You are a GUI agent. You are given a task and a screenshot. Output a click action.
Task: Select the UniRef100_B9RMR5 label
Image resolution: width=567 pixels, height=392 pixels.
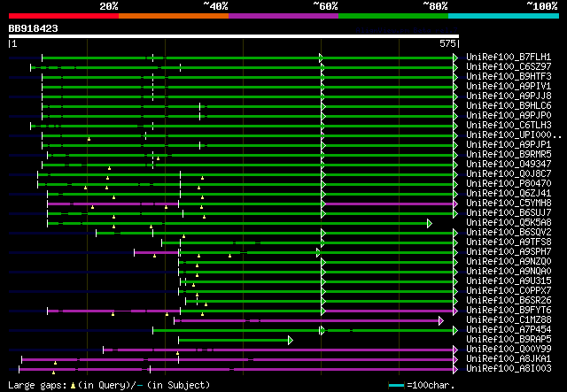[x=509, y=155]
